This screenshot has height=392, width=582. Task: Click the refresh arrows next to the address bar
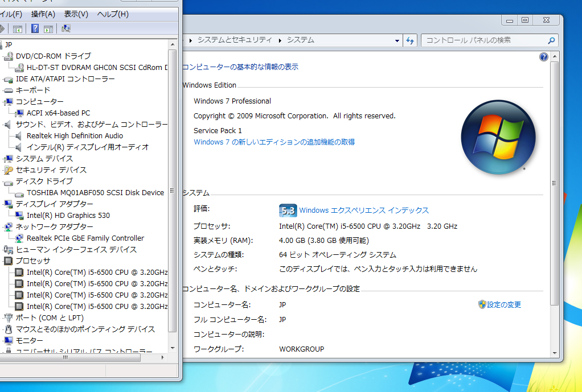pos(409,40)
